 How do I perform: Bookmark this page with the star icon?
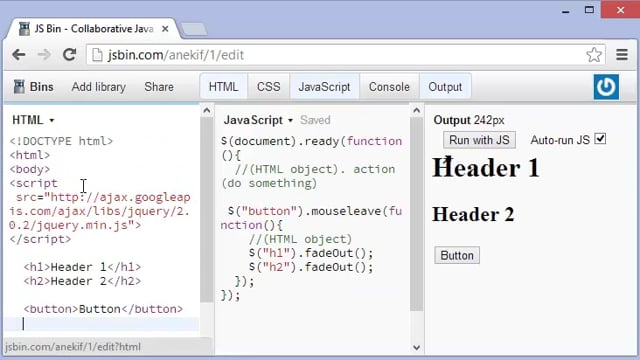coord(594,55)
